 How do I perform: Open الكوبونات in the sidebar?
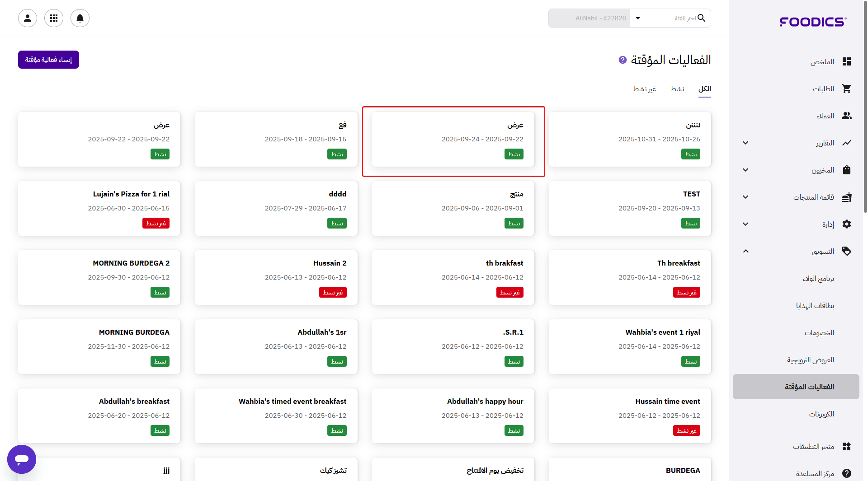pyautogui.click(x=821, y=414)
